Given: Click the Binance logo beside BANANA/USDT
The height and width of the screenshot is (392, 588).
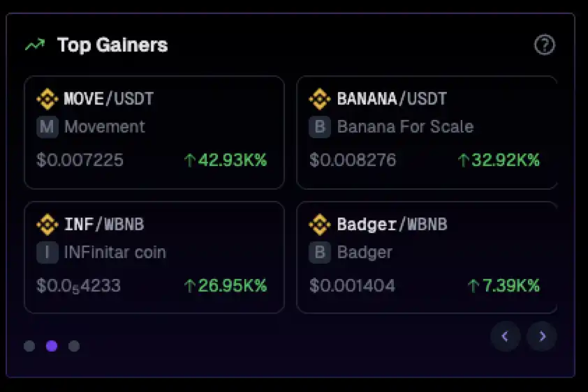Looking at the screenshot, I should coord(319,99).
